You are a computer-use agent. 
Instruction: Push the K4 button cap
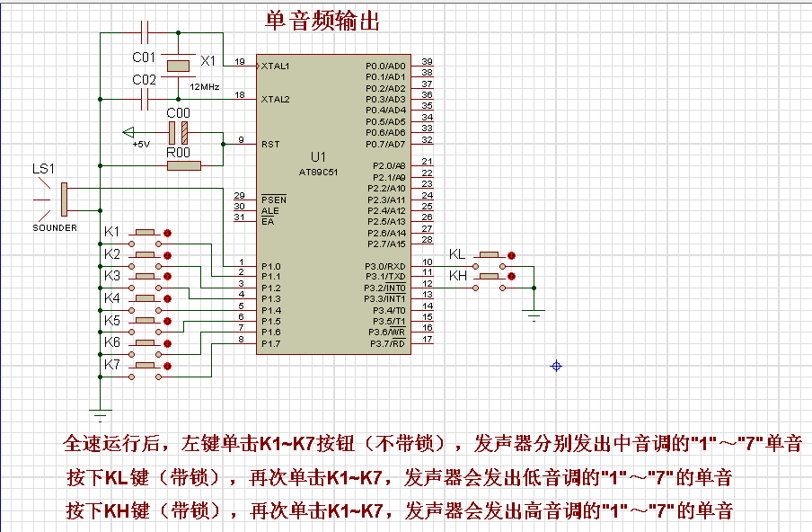145,298
